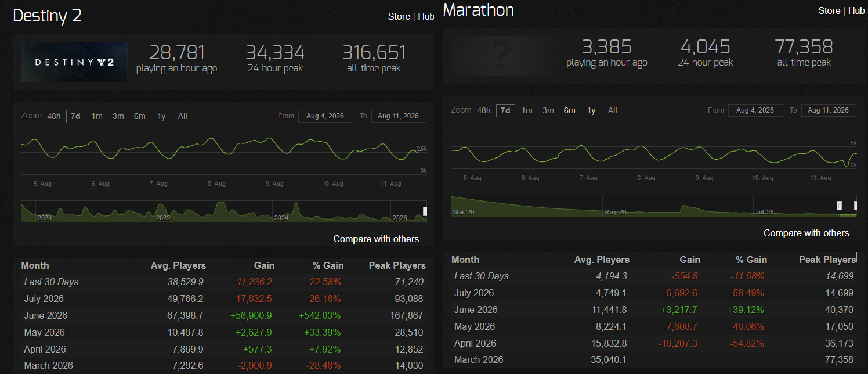868x374 pixels.
Task: Select 3m zoom in Destiny 2 chart
Action: pyautogui.click(x=118, y=116)
